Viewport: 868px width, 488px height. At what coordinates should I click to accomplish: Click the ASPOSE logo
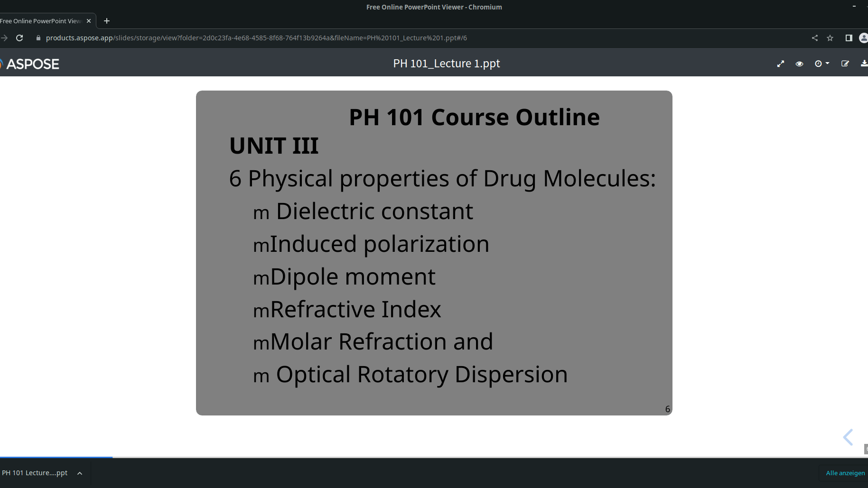(x=30, y=64)
